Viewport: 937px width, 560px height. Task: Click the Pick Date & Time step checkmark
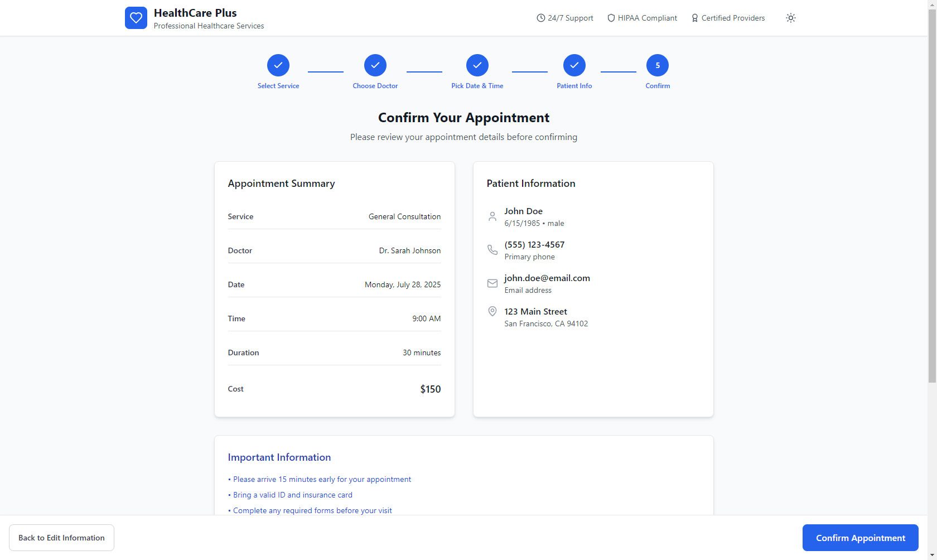[x=477, y=65]
